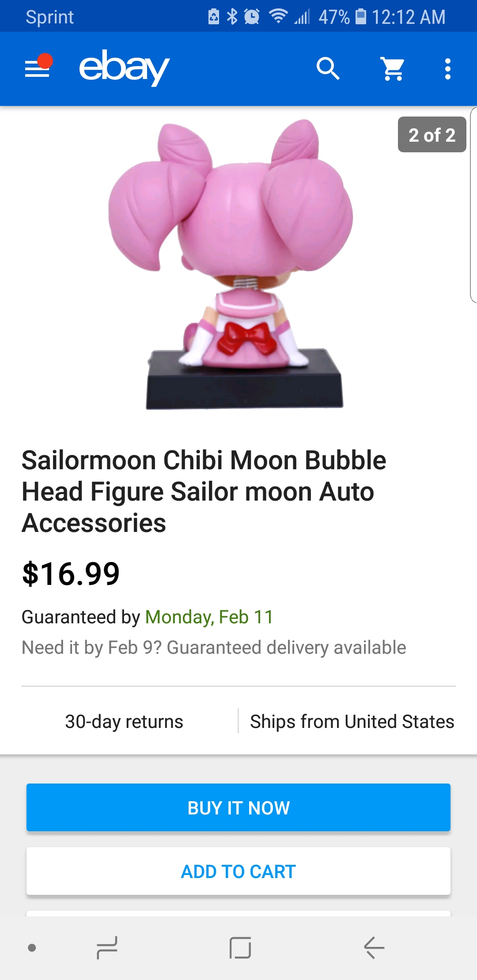Tap the Sailormoon Chibi Moon item title

pos(204,491)
